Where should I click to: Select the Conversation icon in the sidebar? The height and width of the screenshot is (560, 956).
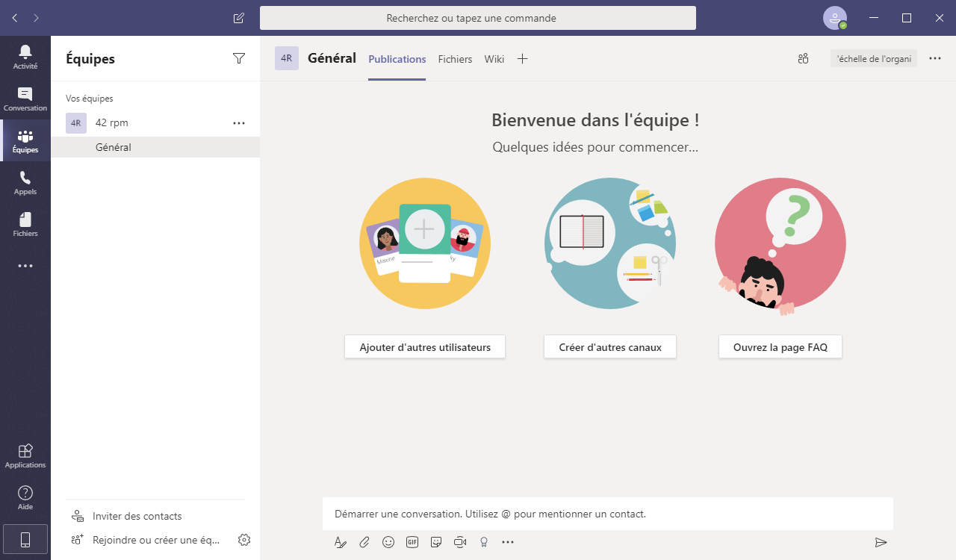click(x=25, y=98)
